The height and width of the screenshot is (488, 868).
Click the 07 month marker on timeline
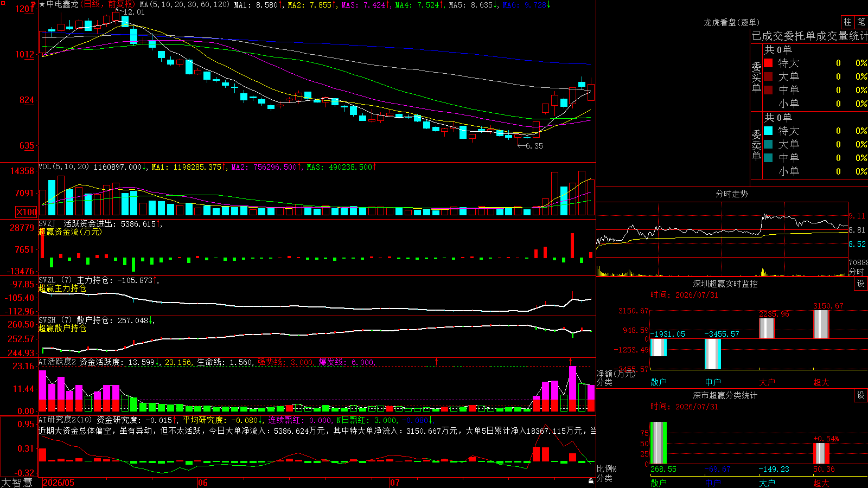tap(394, 483)
